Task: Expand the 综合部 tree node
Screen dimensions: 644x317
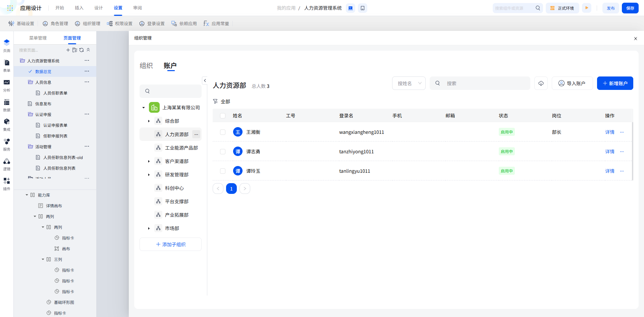Action: 149,121
